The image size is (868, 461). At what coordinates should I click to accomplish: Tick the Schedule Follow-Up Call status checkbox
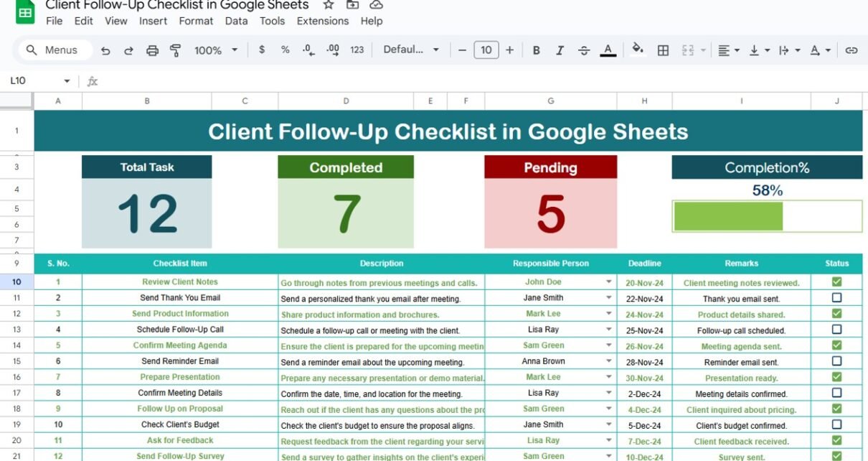click(836, 330)
